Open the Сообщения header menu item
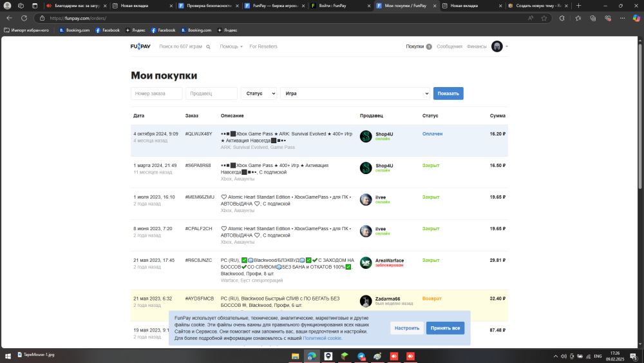The image size is (644, 363). (x=450, y=46)
